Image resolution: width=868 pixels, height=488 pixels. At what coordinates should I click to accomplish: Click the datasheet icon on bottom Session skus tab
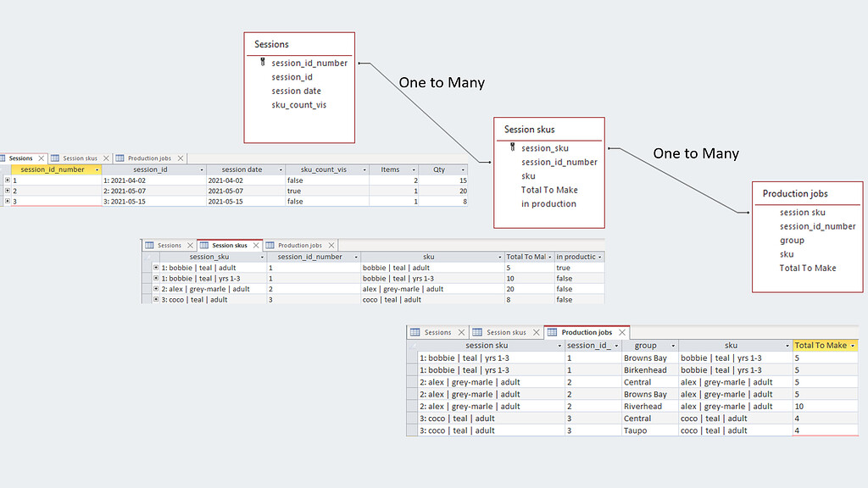click(480, 332)
